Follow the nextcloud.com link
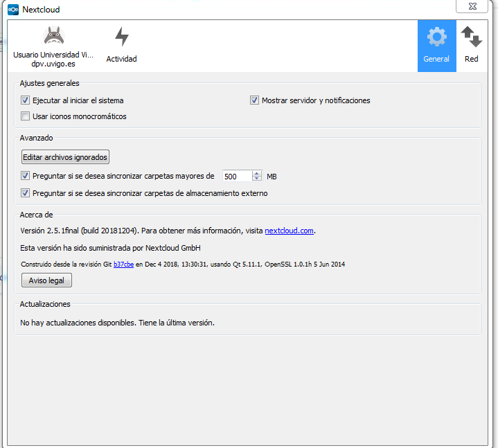The height and width of the screenshot is (448, 498). (x=290, y=231)
